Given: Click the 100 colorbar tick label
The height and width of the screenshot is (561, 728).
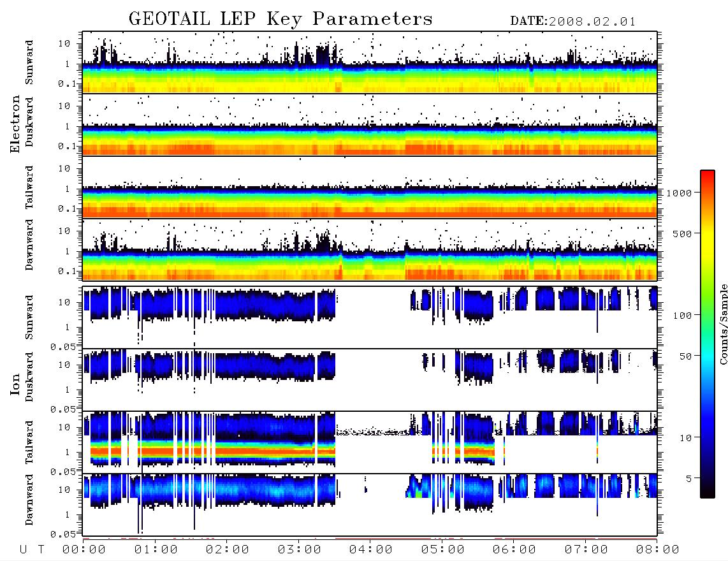Looking at the screenshot, I should click(682, 316).
